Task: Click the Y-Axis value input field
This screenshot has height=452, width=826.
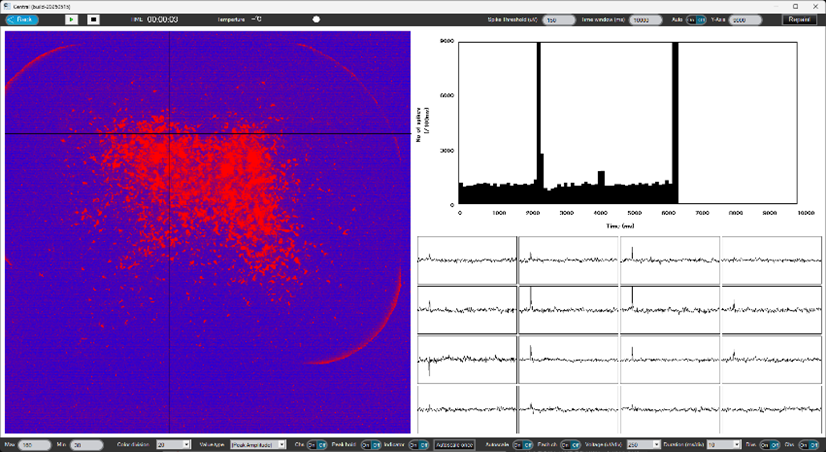Action: point(745,19)
